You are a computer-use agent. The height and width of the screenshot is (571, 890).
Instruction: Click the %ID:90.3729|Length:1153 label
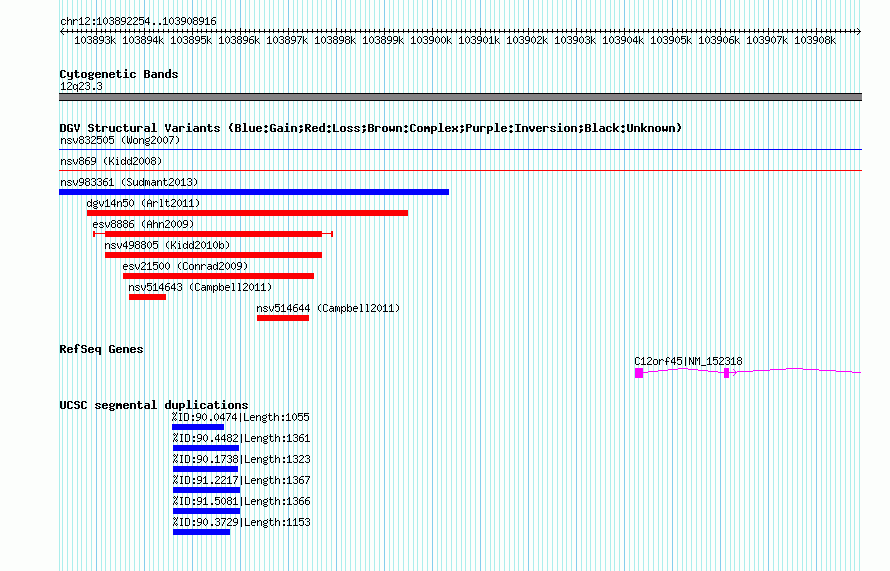(x=241, y=522)
